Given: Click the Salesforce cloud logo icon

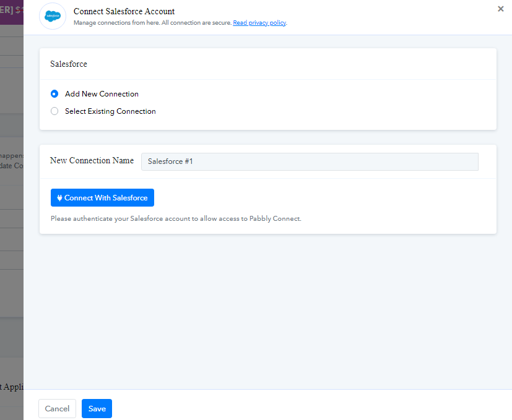Looking at the screenshot, I should coord(53,16).
